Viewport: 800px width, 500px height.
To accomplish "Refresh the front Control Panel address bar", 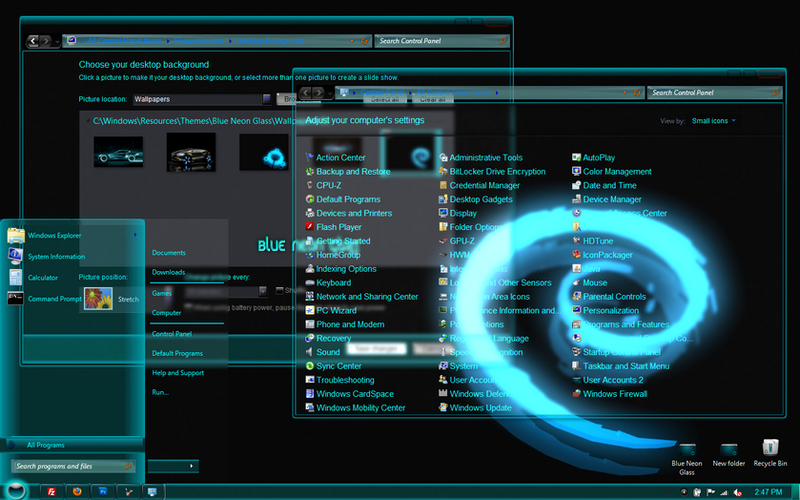I will coord(637,93).
